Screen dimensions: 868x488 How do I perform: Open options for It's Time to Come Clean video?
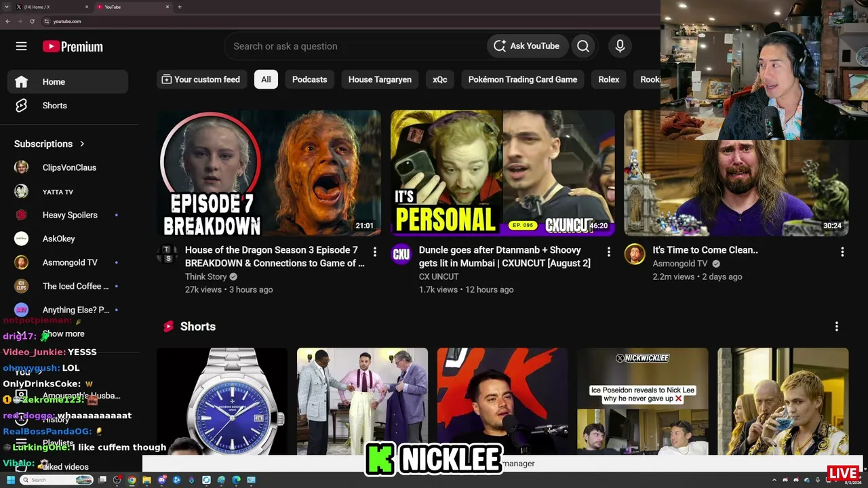[x=842, y=252]
